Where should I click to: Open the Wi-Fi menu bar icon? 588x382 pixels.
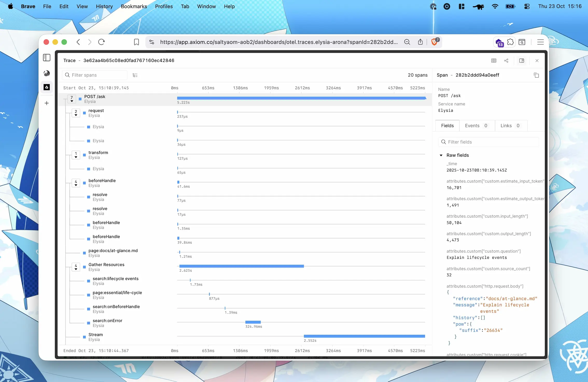click(495, 6)
